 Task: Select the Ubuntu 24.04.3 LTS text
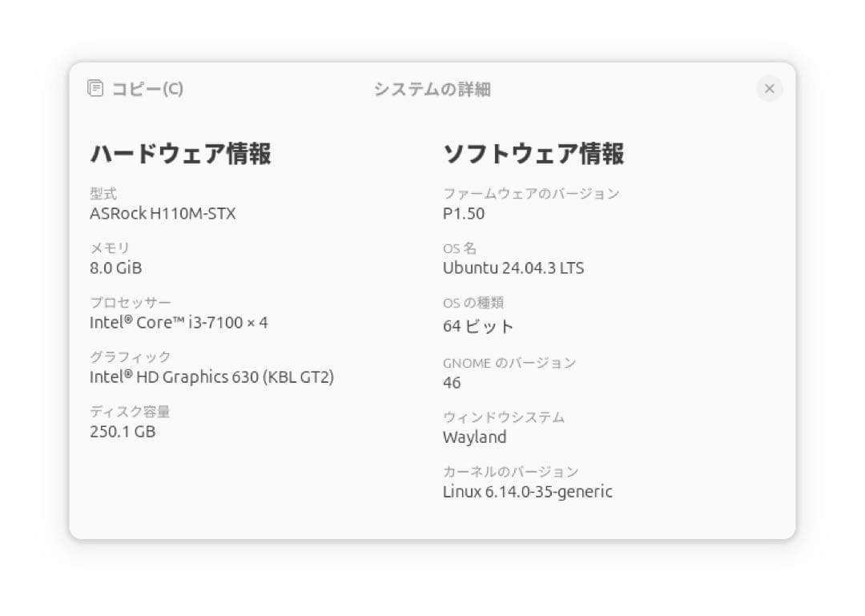pos(513,268)
